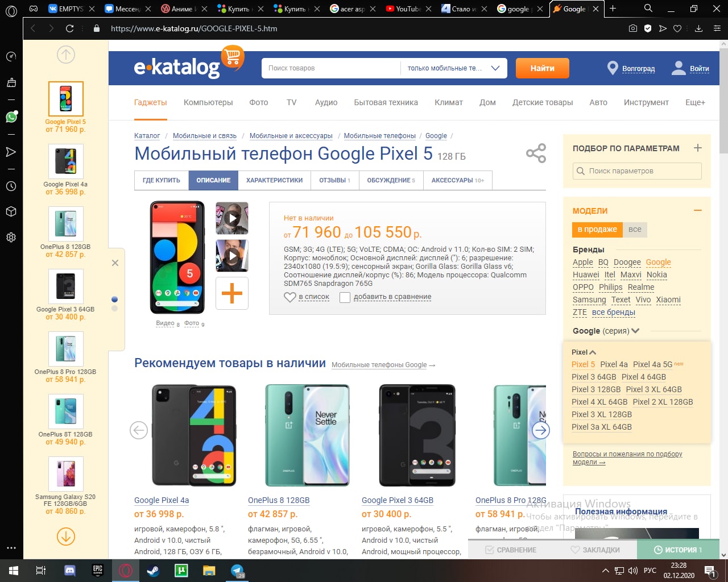
Task: Collapse the 'Модели' section minus icon
Action: pyautogui.click(x=698, y=210)
